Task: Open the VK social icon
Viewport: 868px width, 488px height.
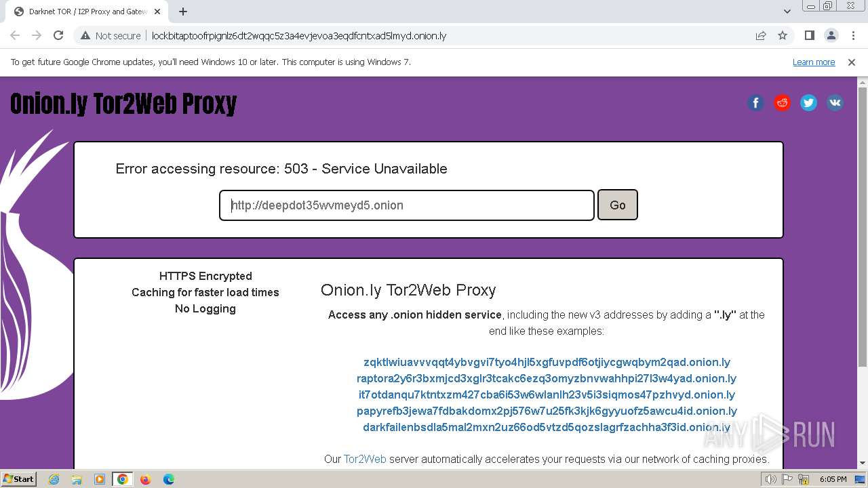Action: (835, 103)
